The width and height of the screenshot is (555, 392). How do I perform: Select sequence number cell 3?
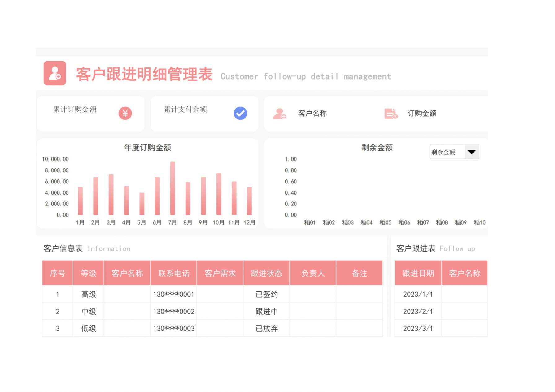58,328
